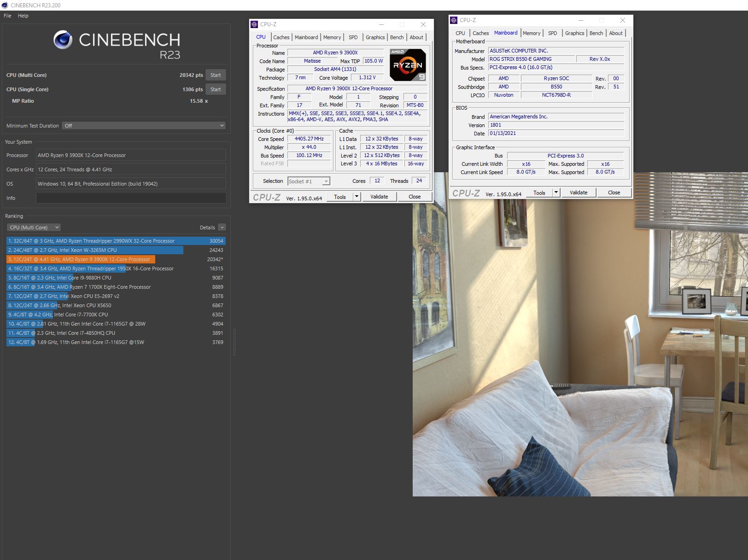Switch to Caches tab in right CPU-Z window
Screen dimensions: 748x560
coord(480,33)
